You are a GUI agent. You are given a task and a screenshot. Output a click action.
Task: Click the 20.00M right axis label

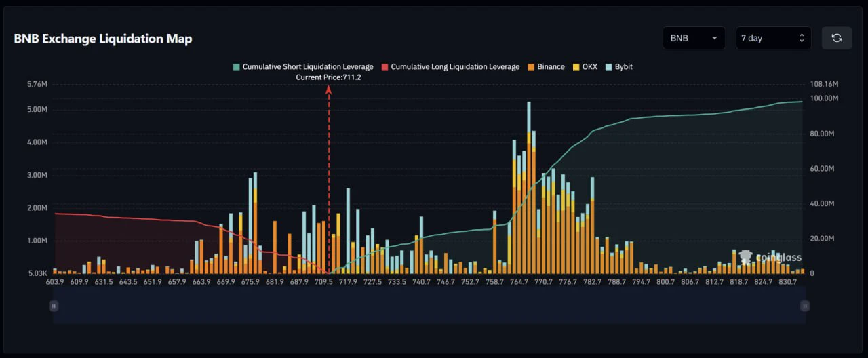click(823, 239)
